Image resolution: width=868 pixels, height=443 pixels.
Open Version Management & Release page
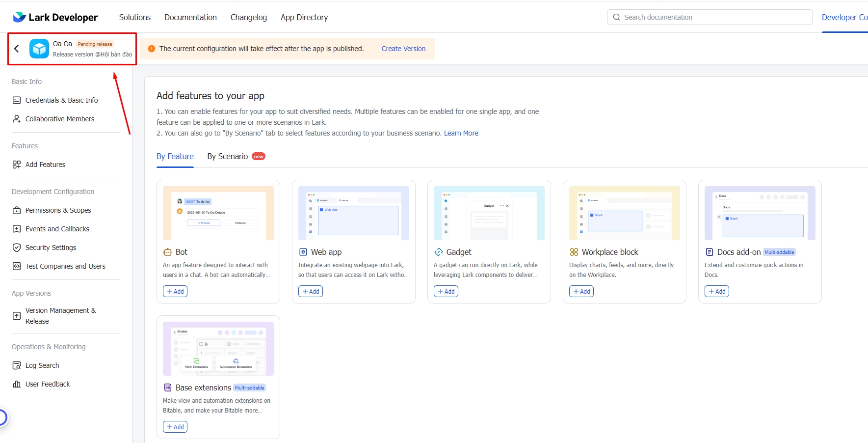pyautogui.click(x=60, y=316)
